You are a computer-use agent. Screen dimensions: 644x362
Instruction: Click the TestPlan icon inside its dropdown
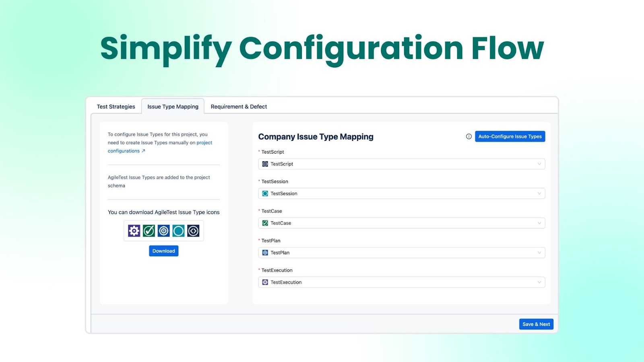tap(265, 253)
